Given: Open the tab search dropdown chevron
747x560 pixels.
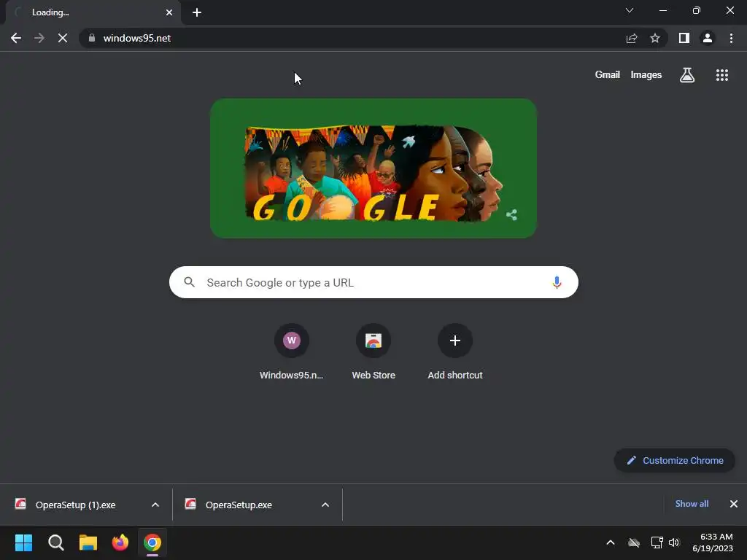Looking at the screenshot, I should click(x=630, y=10).
